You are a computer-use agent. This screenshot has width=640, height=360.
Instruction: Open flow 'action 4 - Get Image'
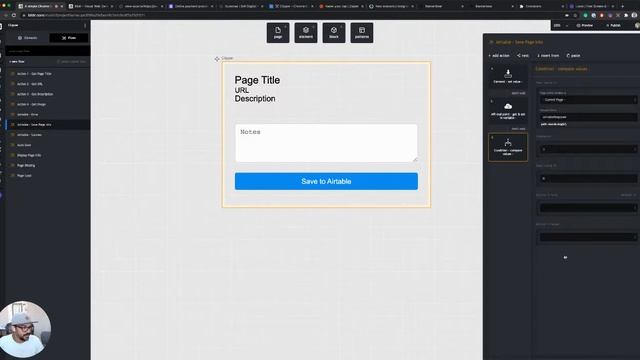(x=48, y=104)
